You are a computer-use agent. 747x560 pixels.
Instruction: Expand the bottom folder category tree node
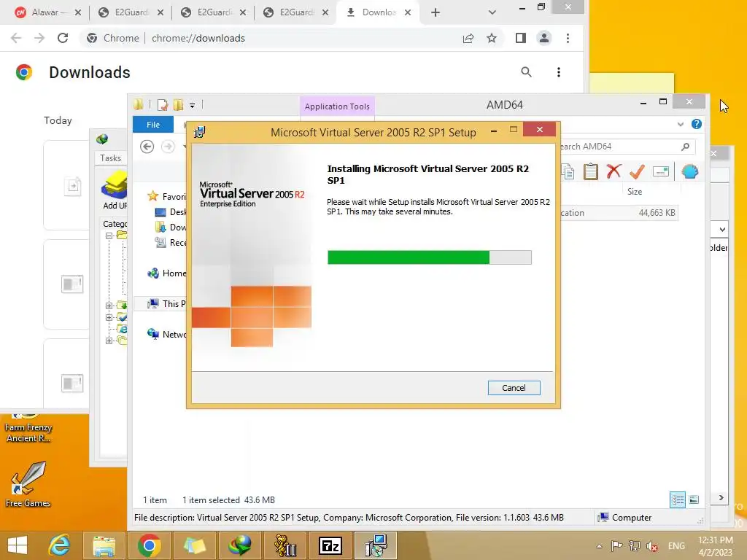click(109, 341)
